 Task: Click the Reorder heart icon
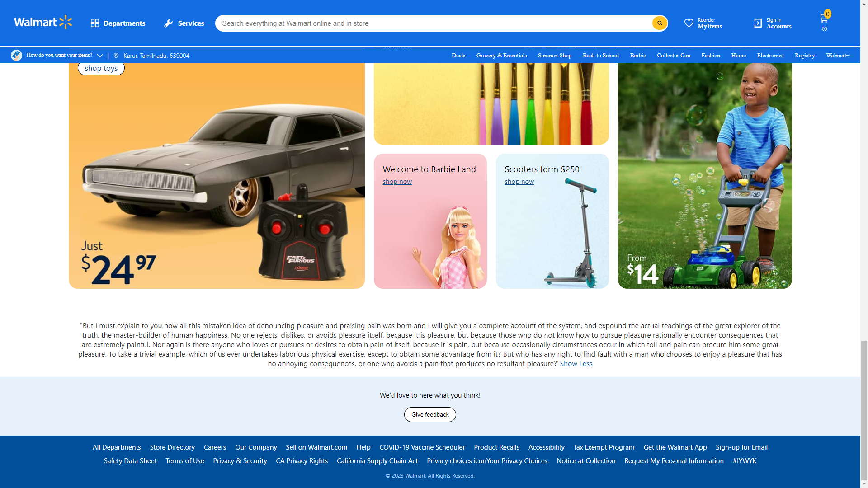point(689,23)
